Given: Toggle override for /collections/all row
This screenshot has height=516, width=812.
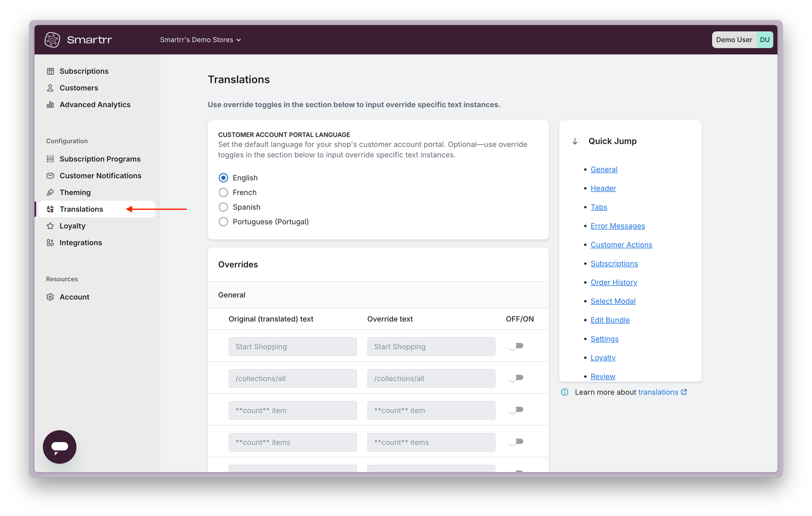Looking at the screenshot, I should 516,378.
